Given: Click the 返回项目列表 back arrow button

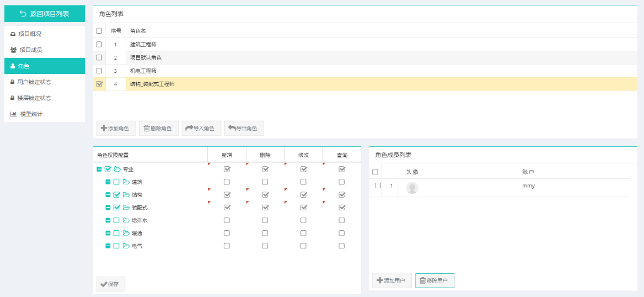Looking at the screenshot, I should 44,14.
